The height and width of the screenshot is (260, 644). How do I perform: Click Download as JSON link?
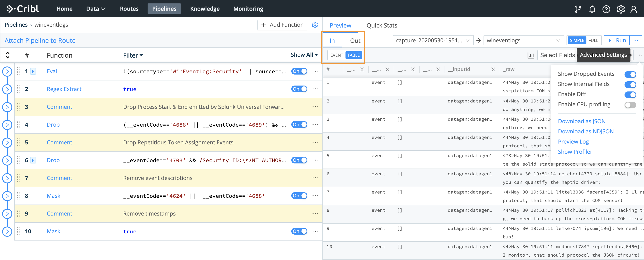tap(582, 121)
